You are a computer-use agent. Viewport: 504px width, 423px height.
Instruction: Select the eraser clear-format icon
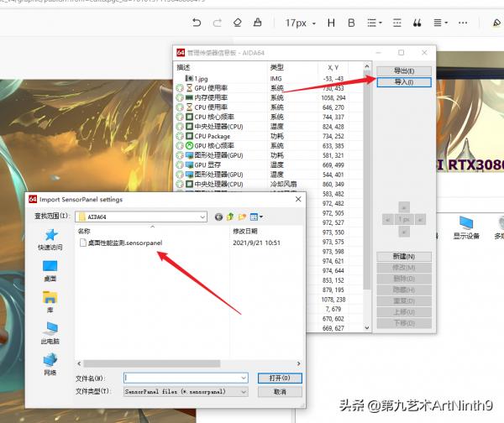point(237,22)
